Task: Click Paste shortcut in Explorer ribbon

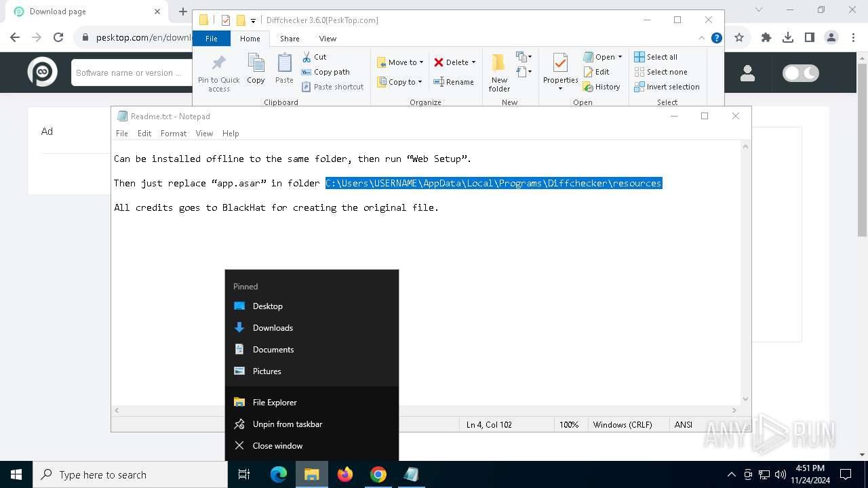Action: 333,87
